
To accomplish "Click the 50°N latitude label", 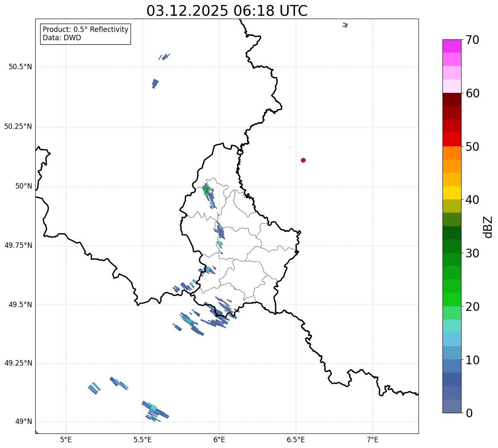I will [23, 186].
